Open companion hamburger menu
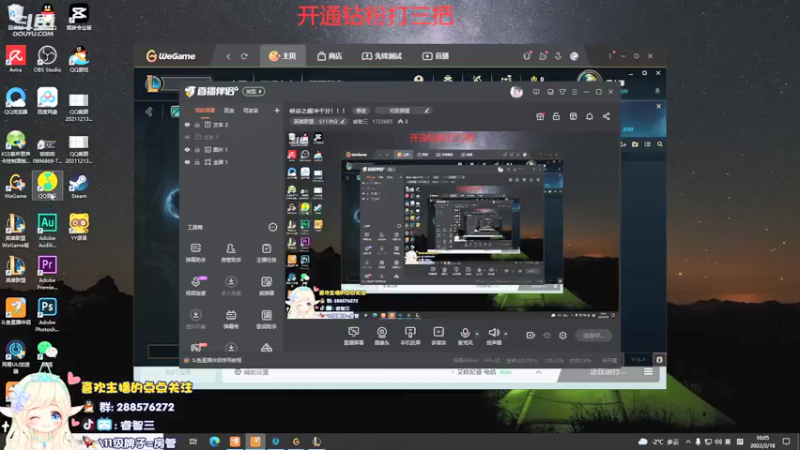The width and height of the screenshot is (800, 450). (x=574, y=92)
